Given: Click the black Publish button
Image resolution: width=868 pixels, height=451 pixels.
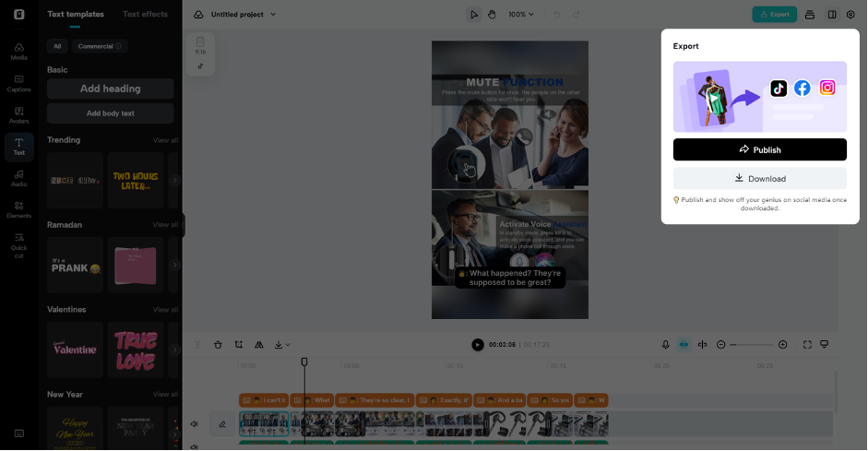Looking at the screenshot, I should (x=759, y=149).
